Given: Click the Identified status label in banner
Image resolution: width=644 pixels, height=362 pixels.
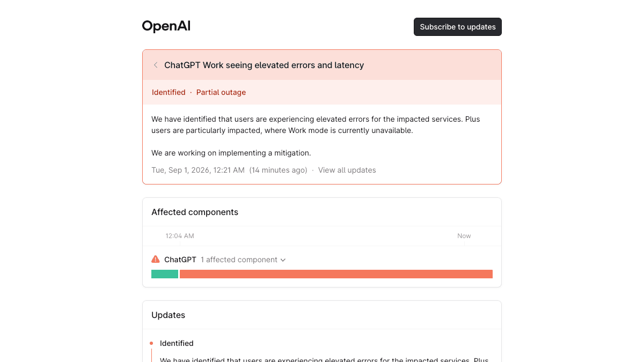Looking at the screenshot, I should pos(169,92).
